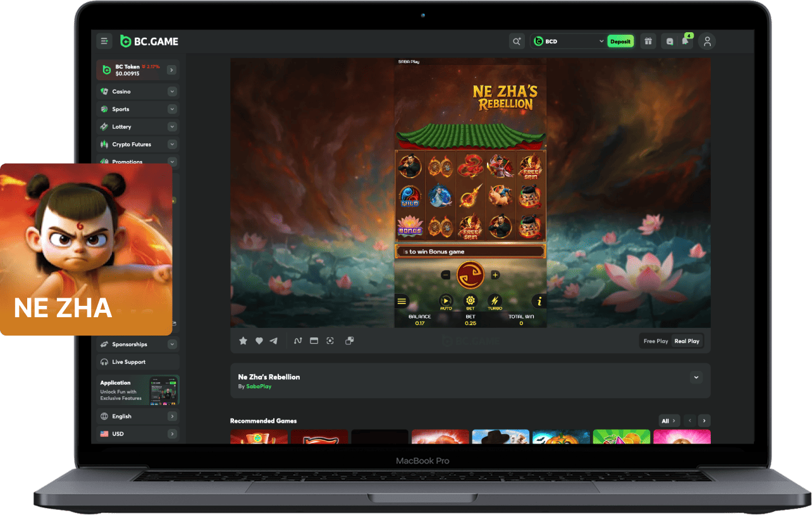Open the chat messages icon
Image resolution: width=812 pixels, height=515 pixels.
point(670,42)
